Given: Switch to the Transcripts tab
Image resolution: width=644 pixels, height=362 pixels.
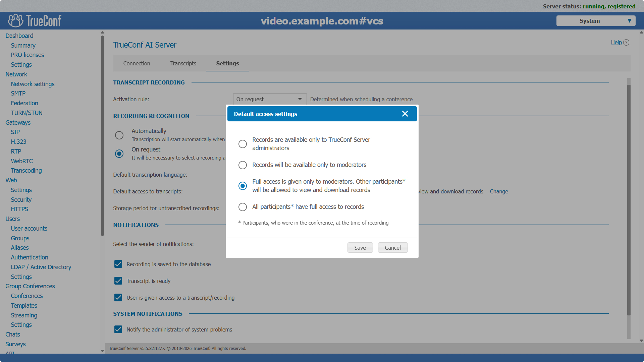Looking at the screenshot, I should [x=183, y=63].
